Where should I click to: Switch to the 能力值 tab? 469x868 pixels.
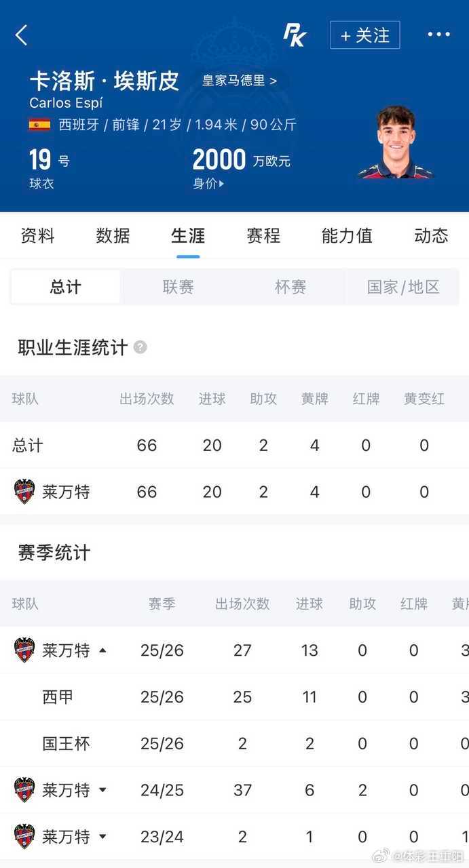click(x=347, y=235)
